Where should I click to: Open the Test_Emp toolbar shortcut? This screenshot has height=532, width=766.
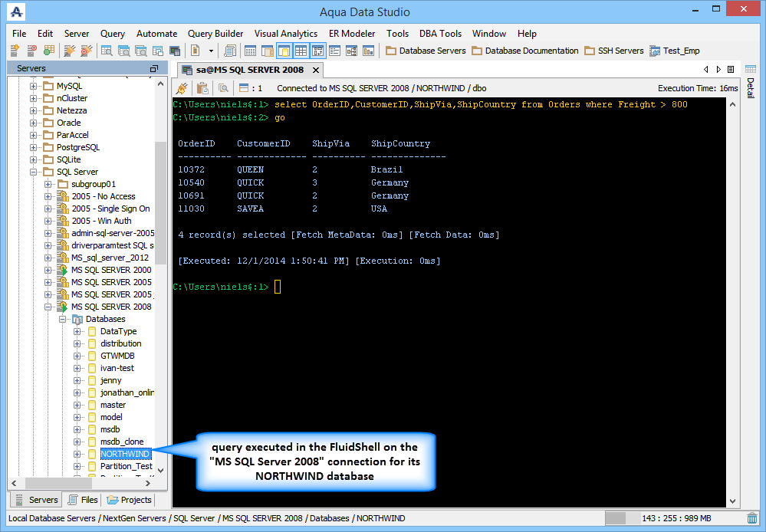(x=674, y=51)
